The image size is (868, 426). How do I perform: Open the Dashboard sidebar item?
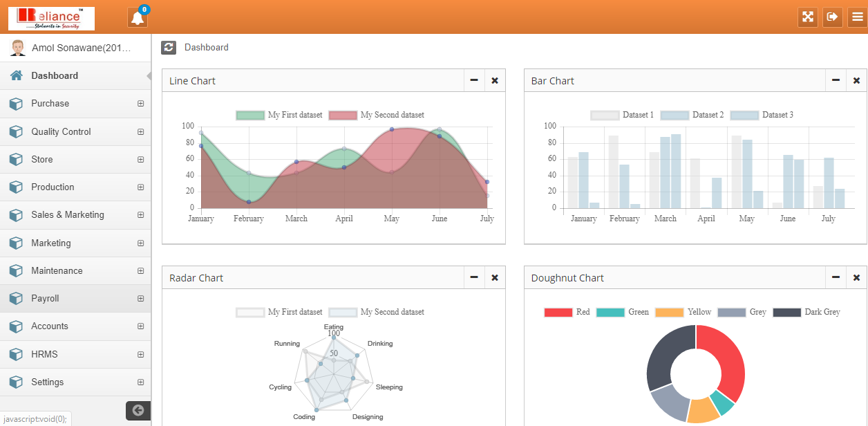tap(55, 76)
